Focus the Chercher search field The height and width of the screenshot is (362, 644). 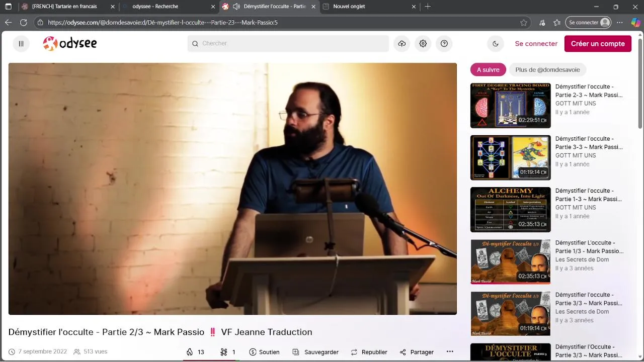[288, 44]
